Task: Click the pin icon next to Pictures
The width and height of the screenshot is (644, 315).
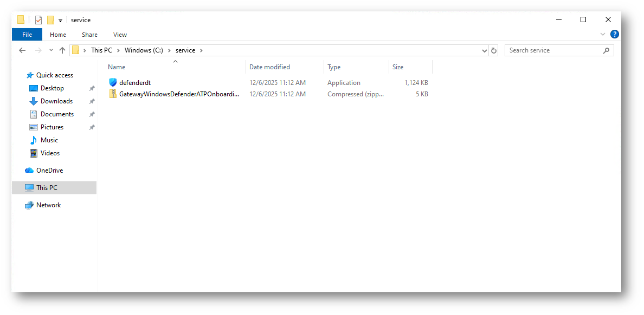Action: 92,127
